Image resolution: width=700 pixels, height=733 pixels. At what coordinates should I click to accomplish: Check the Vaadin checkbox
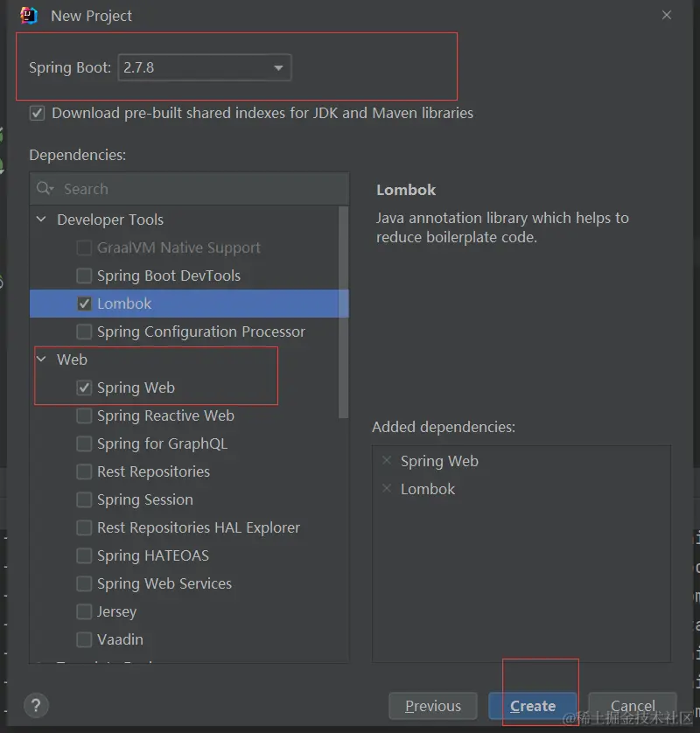(x=84, y=639)
